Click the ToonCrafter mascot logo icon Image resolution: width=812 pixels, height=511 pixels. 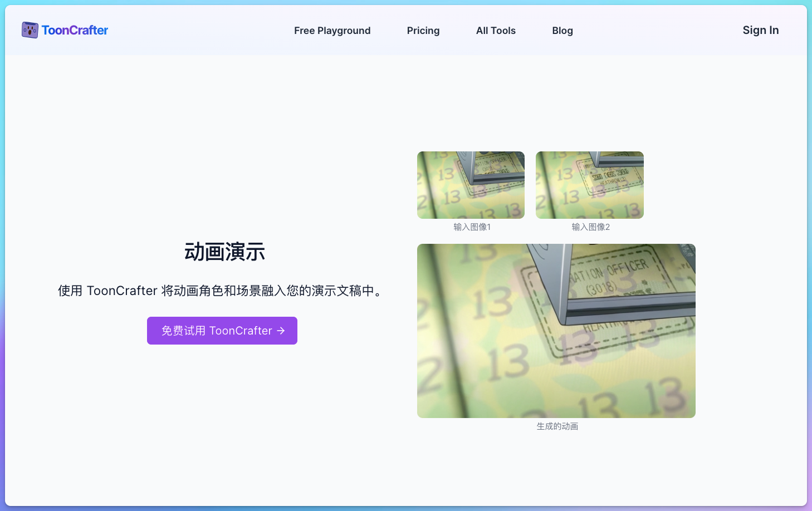tap(30, 30)
